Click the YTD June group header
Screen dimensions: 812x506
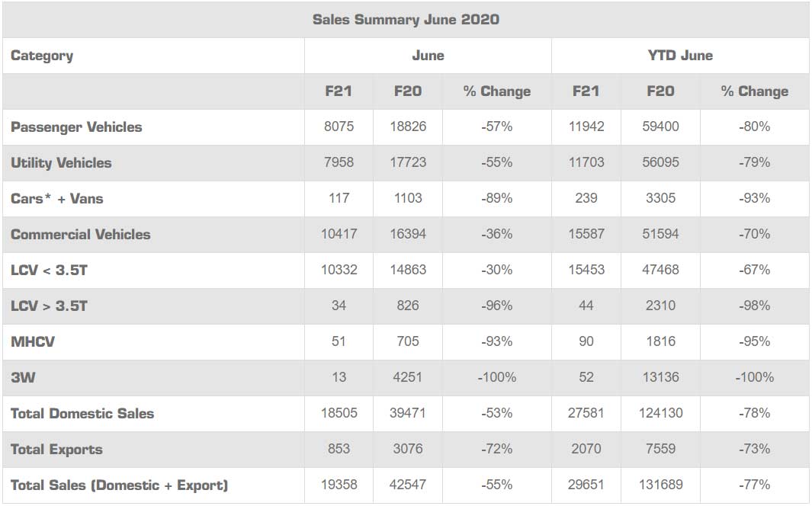[x=679, y=56]
